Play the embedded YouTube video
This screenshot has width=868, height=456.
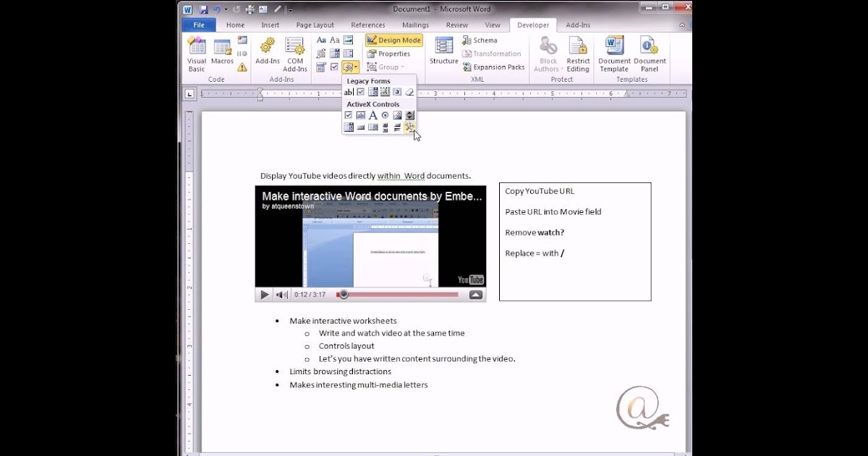(265, 295)
